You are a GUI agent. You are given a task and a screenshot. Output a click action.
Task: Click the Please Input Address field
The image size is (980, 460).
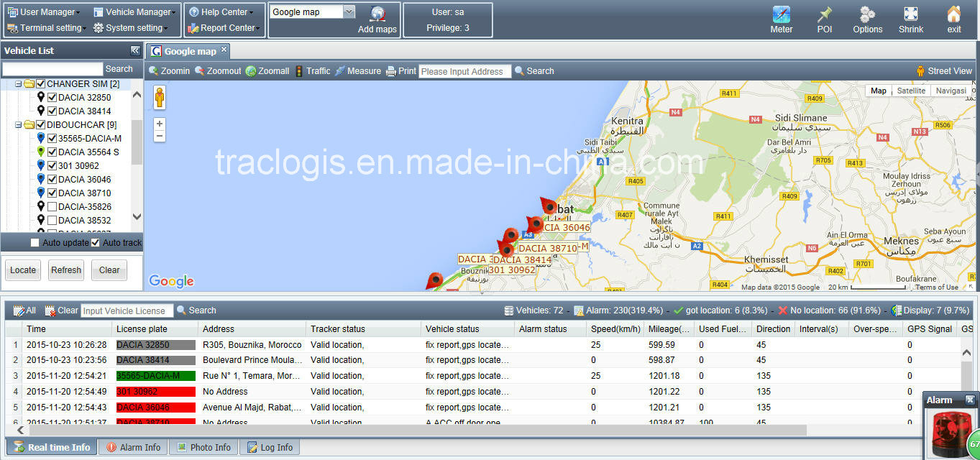[x=465, y=71]
